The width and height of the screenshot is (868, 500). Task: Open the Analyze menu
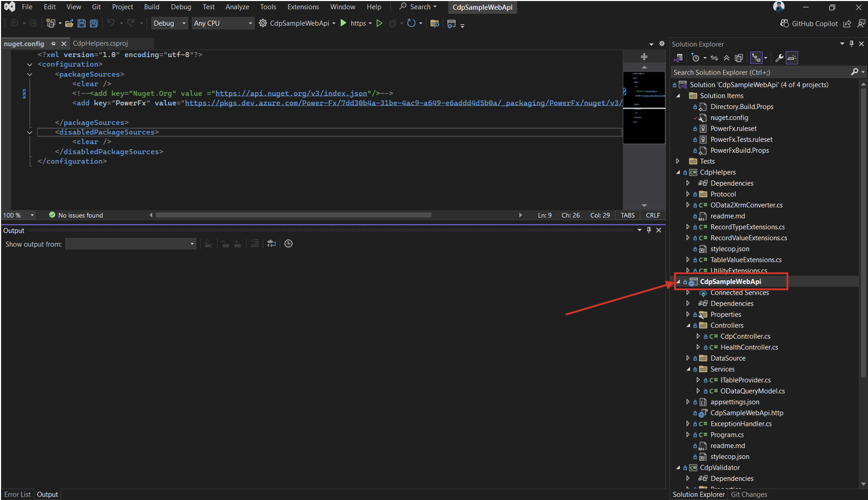[237, 7]
